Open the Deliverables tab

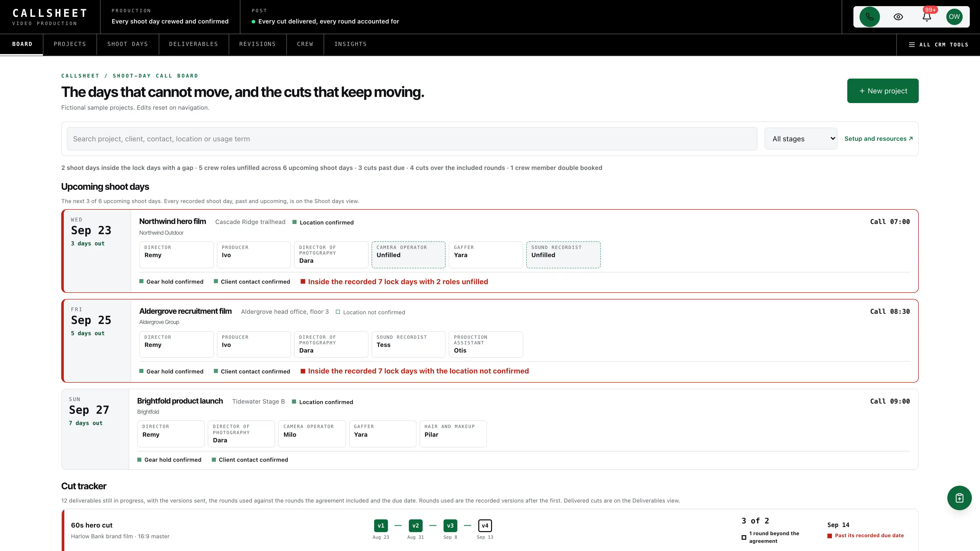point(194,44)
